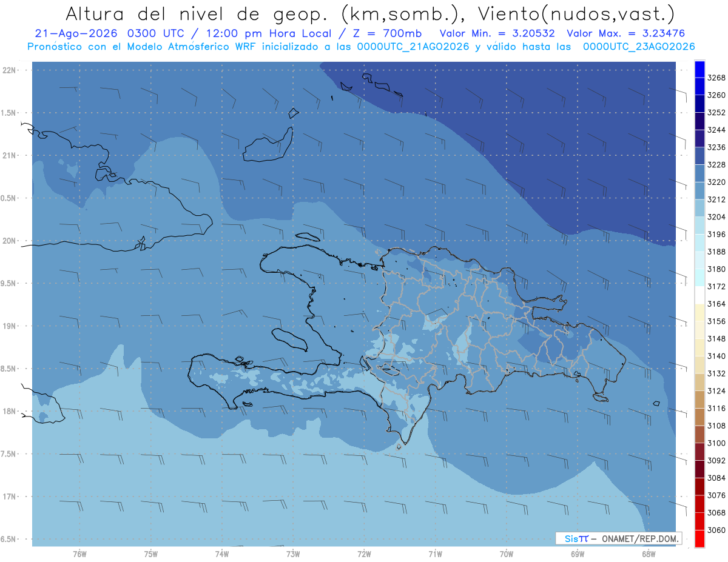
Task: Click the 8.5N latitude label
Action: (9, 369)
